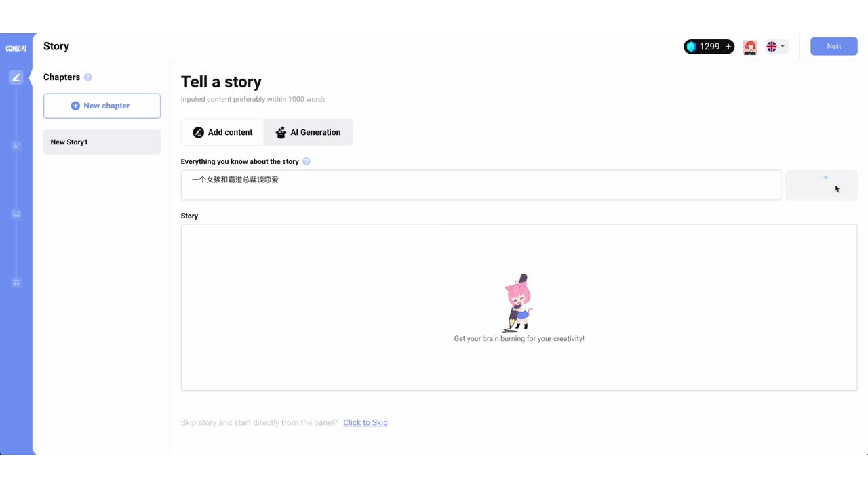Select the pencil Story step icon
The width and height of the screenshot is (868, 488).
point(16,77)
